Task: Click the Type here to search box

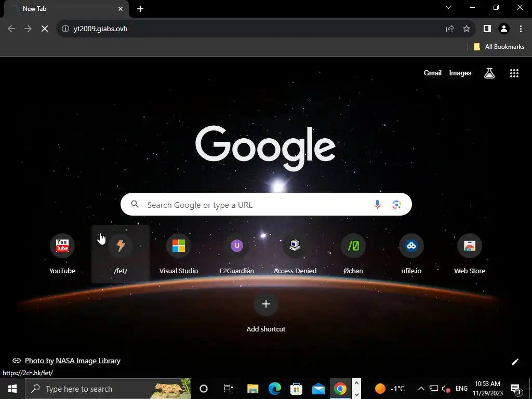Action: point(108,389)
